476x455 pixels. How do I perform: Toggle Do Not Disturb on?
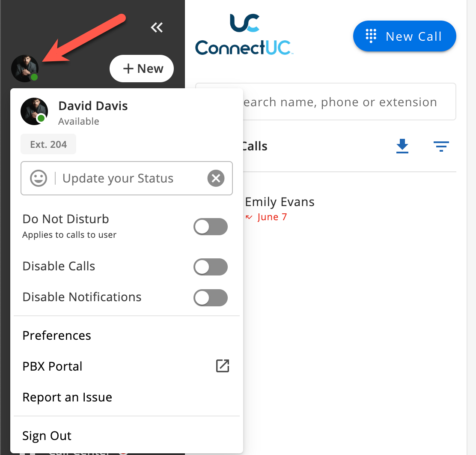[x=210, y=227]
